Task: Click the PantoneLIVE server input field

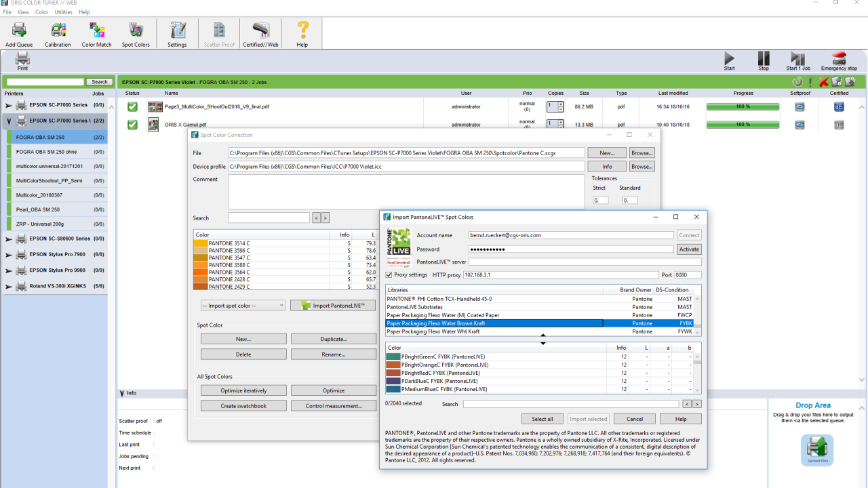Action: tap(585, 262)
